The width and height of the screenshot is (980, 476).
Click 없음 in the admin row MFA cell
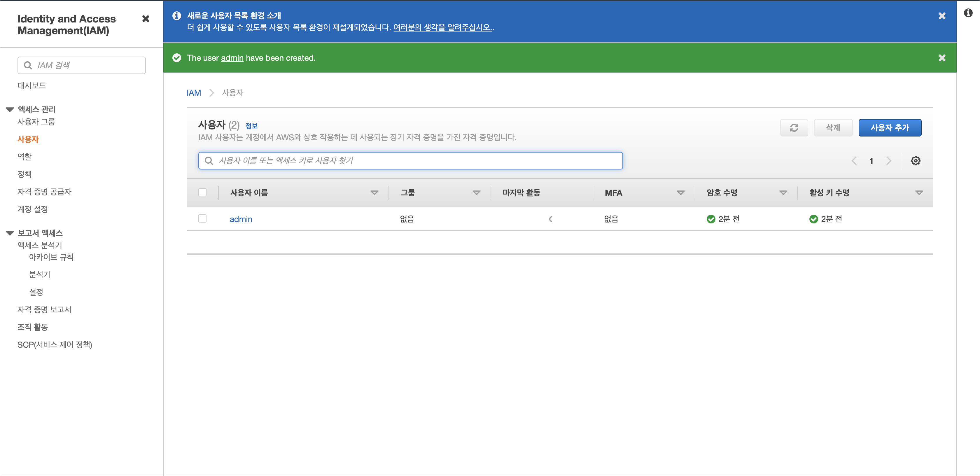pos(611,219)
